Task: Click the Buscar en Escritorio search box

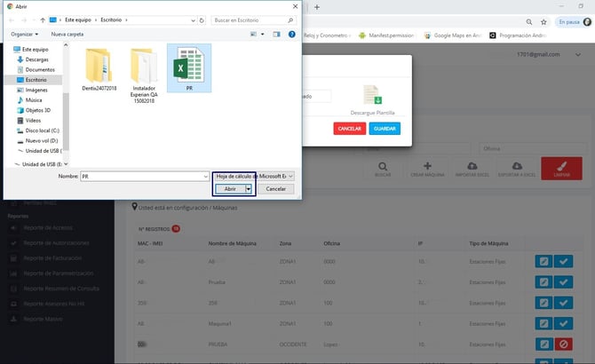Action: point(250,19)
